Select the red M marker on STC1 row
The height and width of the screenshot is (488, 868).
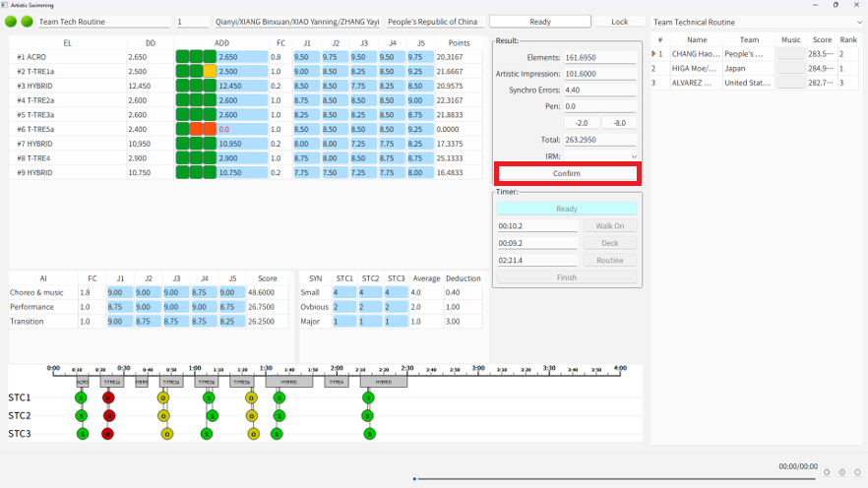point(108,397)
